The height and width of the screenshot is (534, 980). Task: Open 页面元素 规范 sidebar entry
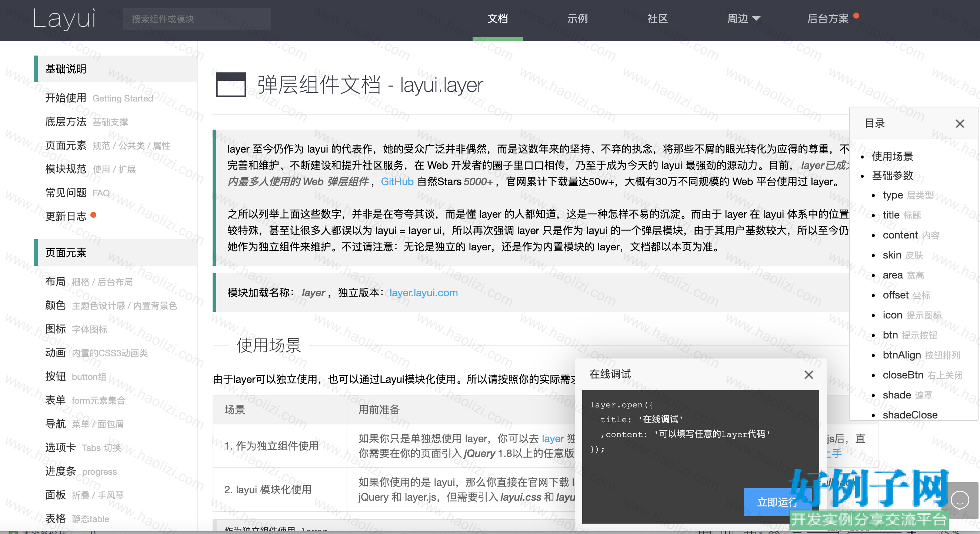pos(108,145)
